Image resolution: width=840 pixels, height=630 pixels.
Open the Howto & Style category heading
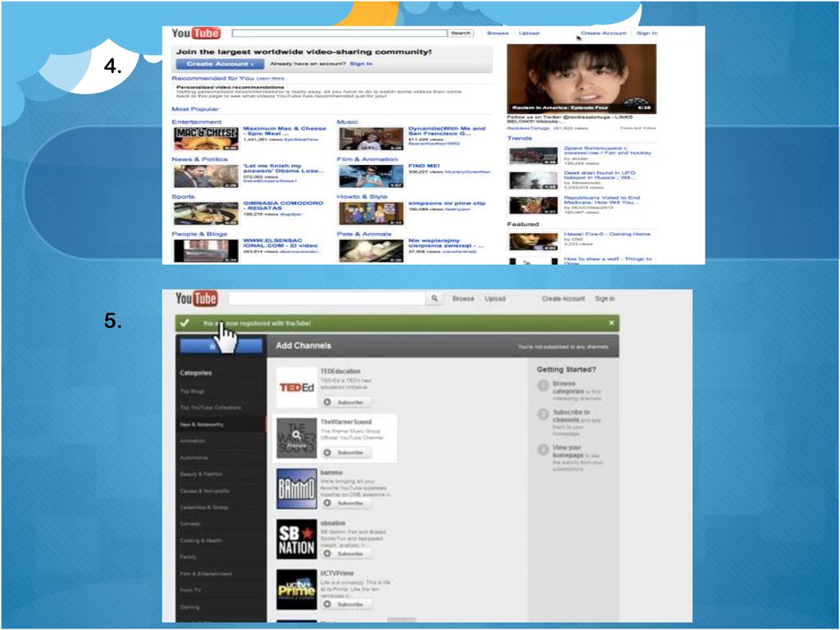tap(362, 197)
